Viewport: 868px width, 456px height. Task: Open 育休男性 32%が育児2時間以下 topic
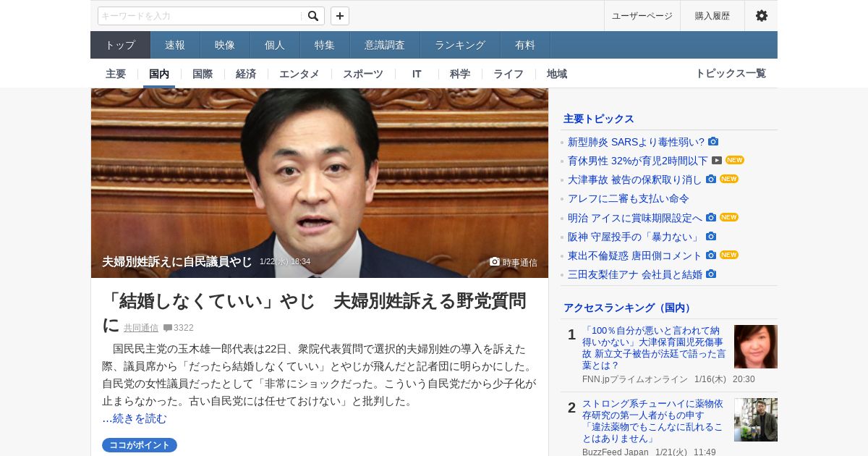638,161
